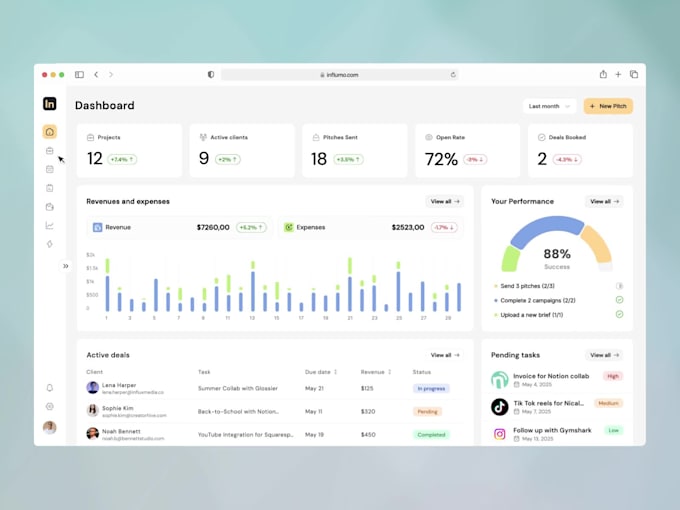The width and height of the screenshot is (680, 510).
Task: View all Your Performance details
Action: [x=604, y=201]
